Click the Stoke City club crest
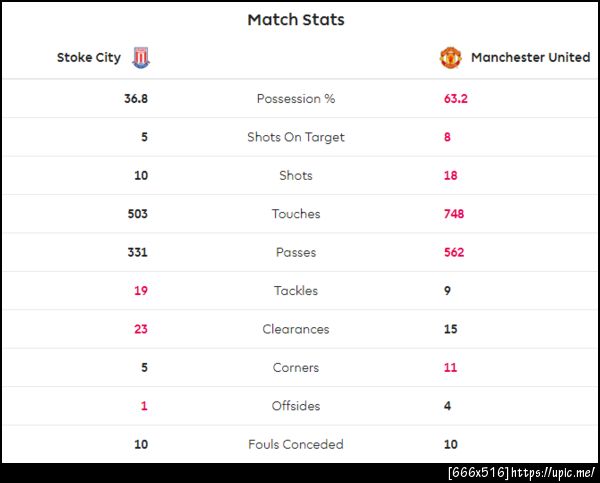Screen dimensions: 600x483 click(x=140, y=58)
